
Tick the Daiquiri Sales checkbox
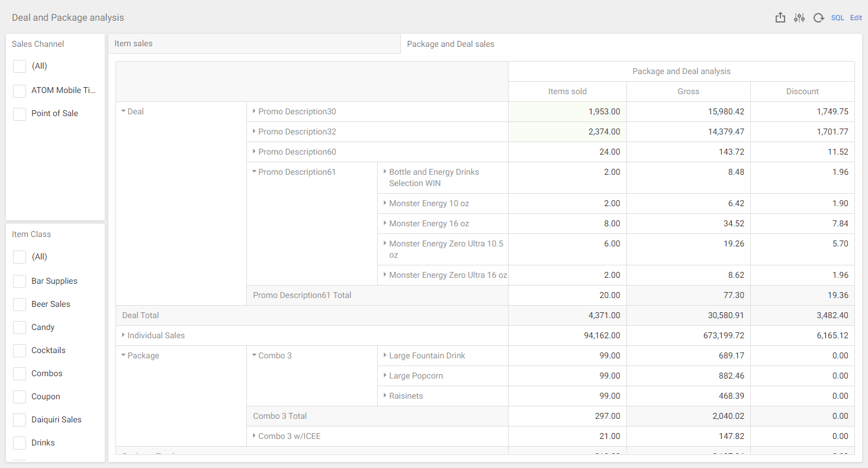pos(19,419)
